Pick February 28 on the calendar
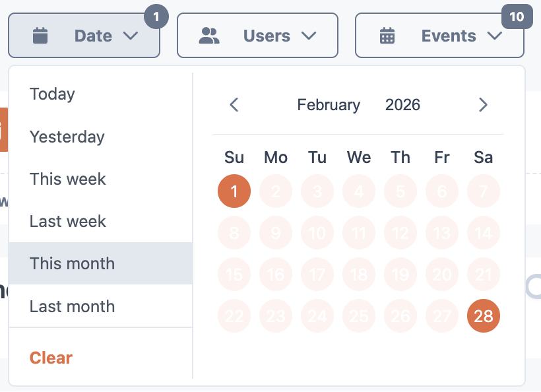This screenshot has height=392, width=541. click(x=484, y=316)
